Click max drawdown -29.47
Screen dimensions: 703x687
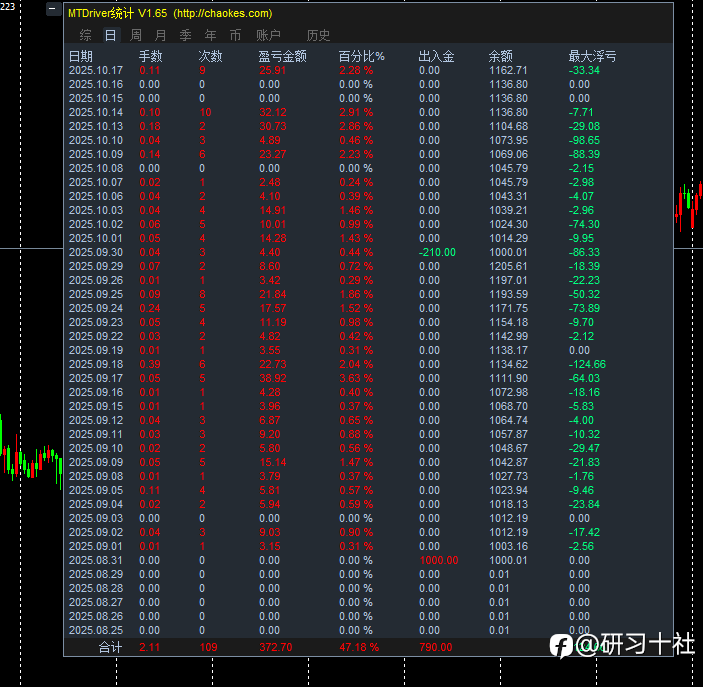click(584, 448)
